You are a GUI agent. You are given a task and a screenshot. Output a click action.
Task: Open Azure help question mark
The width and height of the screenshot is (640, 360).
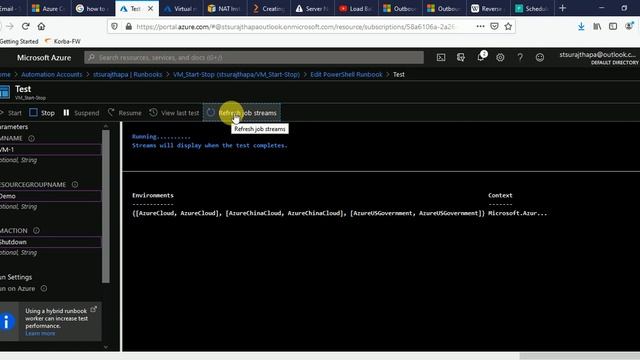point(520,58)
